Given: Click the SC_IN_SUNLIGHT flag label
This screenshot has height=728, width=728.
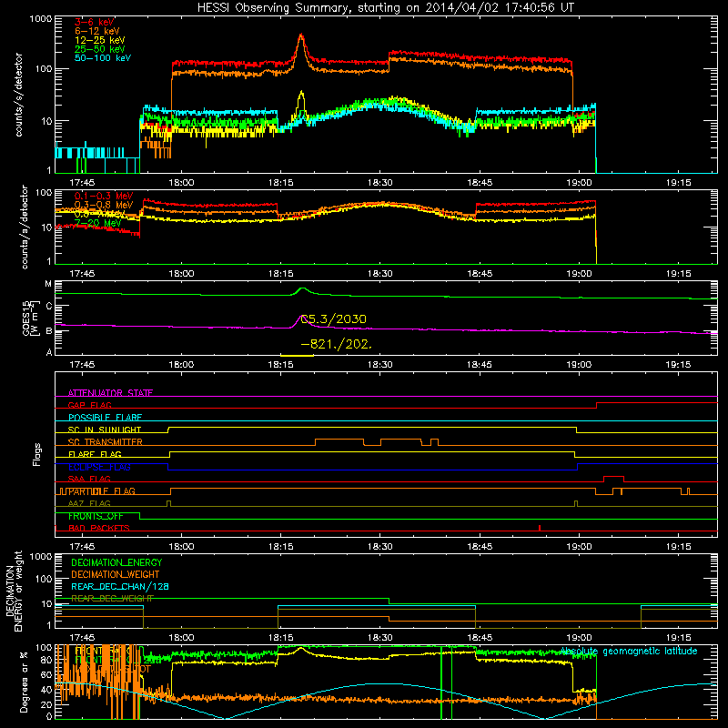Looking at the screenshot, I should point(105,430).
